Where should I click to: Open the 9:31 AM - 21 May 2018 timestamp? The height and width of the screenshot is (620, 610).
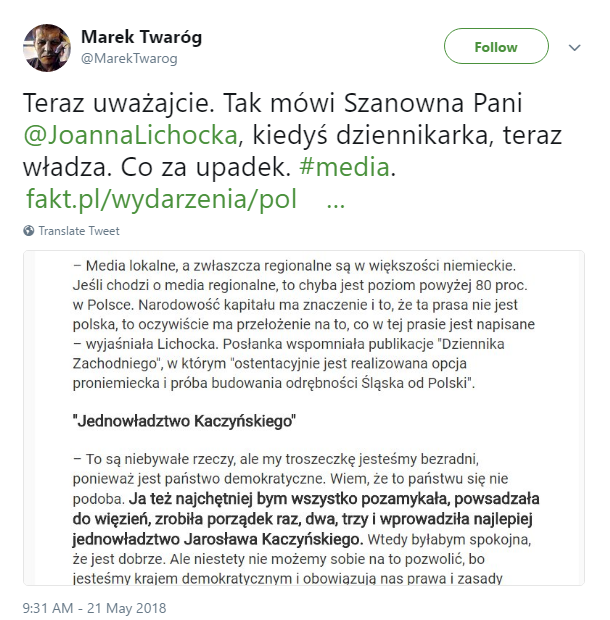[x=94, y=608]
